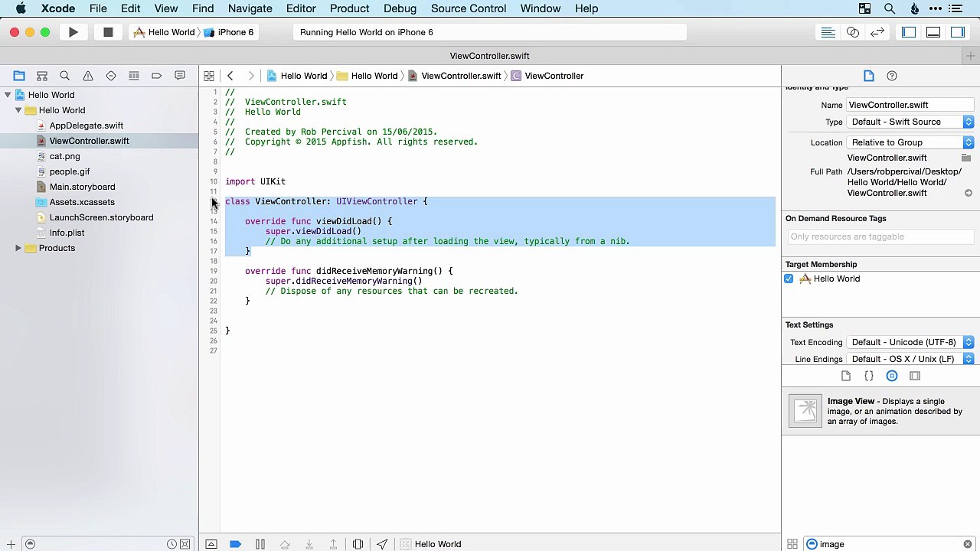Viewport: 980px width, 551px height.
Task: Open the Type dropdown Default - Swift Source
Action: pos(910,122)
